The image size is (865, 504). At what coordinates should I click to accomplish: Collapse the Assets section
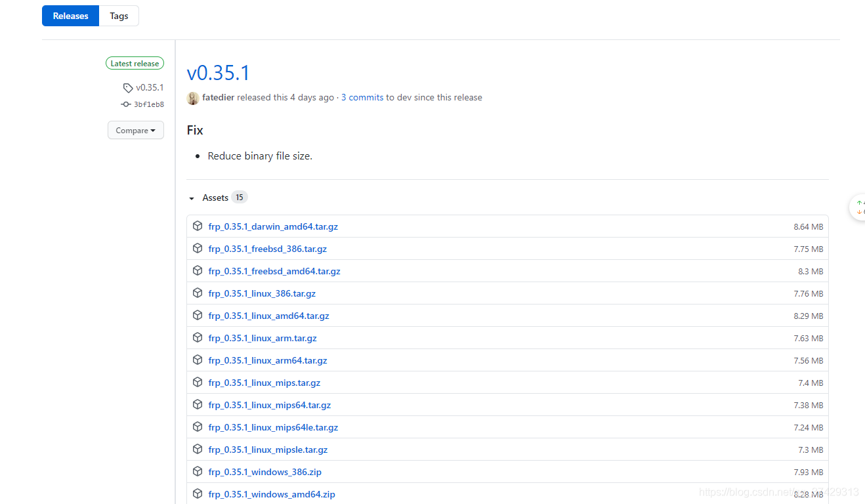point(217,198)
